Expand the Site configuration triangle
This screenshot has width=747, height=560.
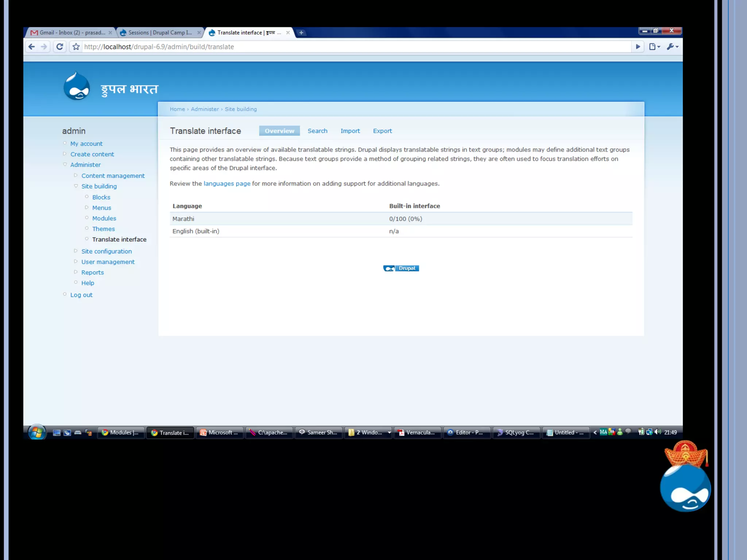pos(76,251)
